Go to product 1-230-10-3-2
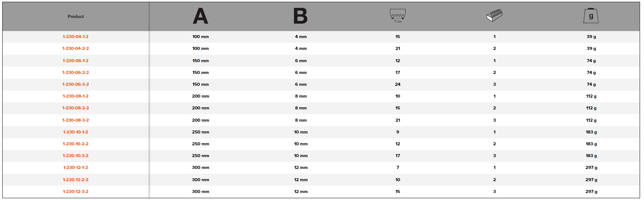Viewport: 644px width, 200px height. 76,156
